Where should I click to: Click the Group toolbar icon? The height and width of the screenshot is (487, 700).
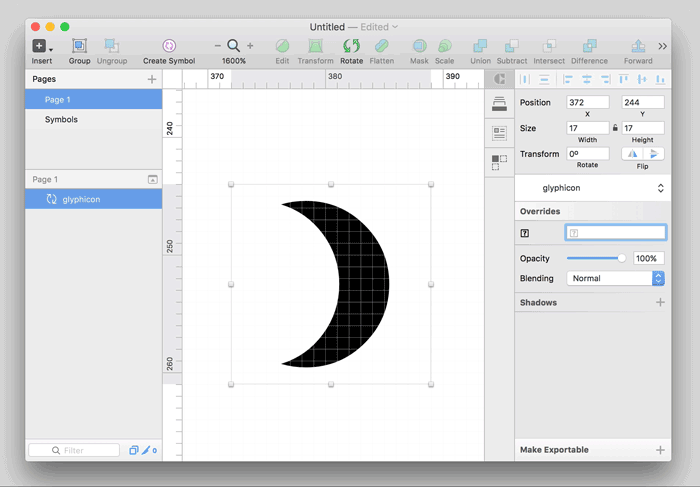(x=79, y=46)
